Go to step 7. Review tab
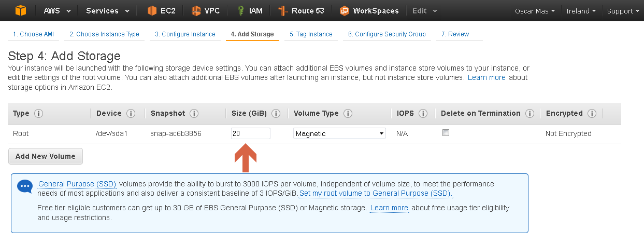Image resolution: width=644 pixels, height=244 pixels. (x=455, y=34)
